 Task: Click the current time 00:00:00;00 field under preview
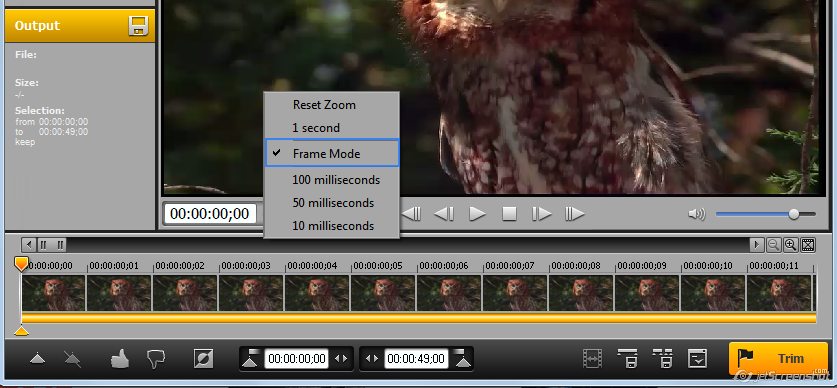pos(210,214)
